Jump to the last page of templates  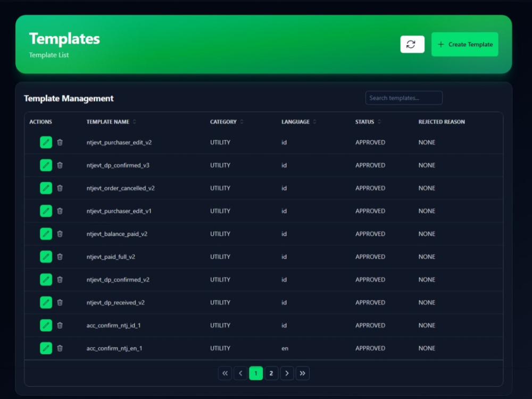[x=302, y=373]
